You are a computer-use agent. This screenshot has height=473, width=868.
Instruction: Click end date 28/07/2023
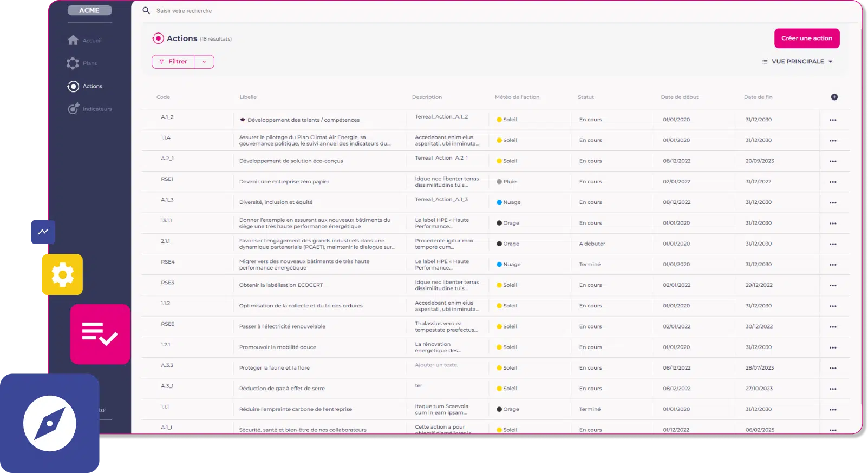760,368
